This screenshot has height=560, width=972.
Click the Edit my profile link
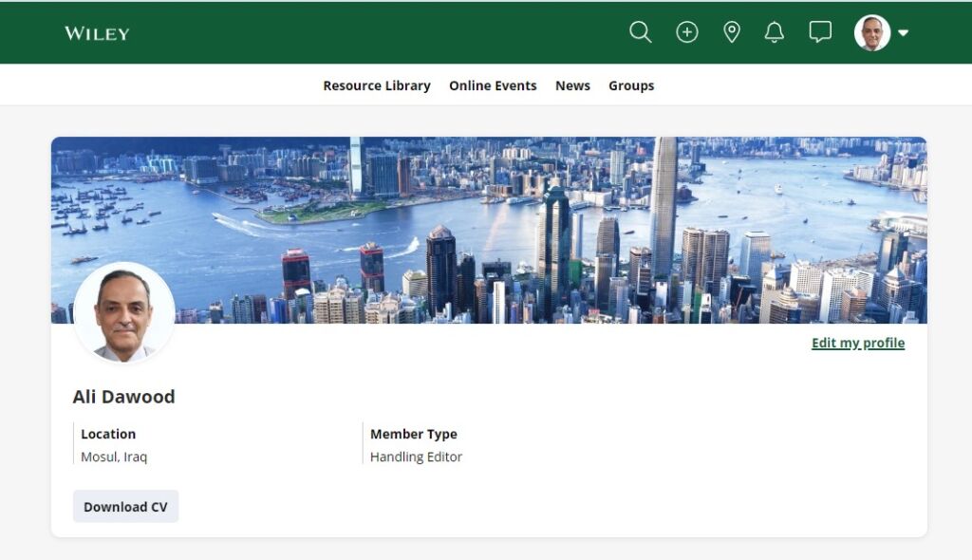click(858, 344)
